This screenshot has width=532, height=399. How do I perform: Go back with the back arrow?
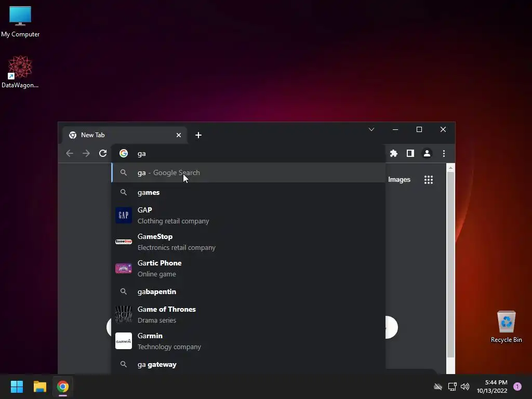70,153
